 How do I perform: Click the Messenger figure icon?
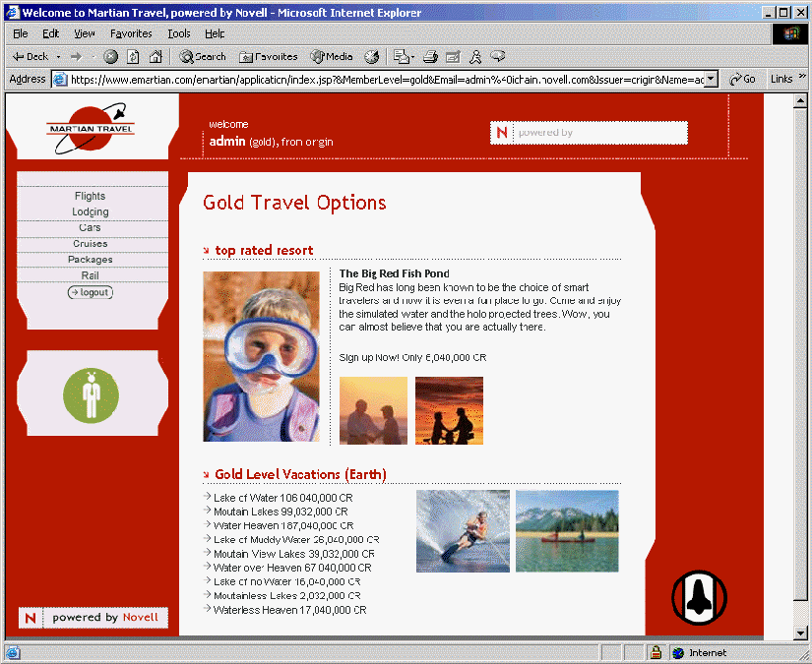click(x=475, y=56)
